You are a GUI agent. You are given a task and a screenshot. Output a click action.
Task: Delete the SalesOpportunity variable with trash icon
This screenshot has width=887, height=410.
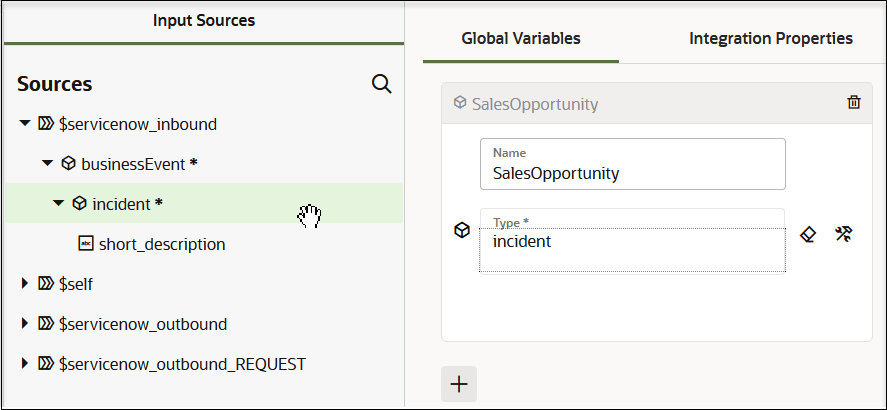(853, 102)
